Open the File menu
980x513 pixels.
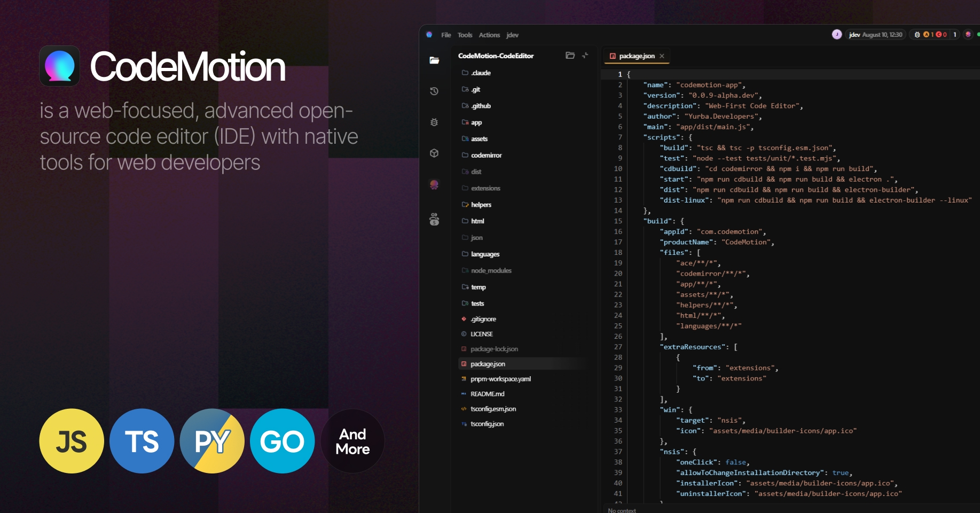[x=446, y=35]
